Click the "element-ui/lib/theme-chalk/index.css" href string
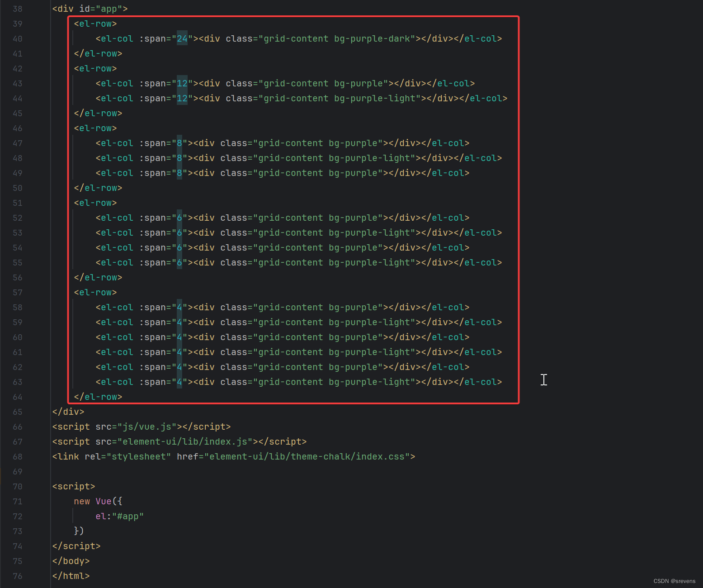Viewport: 703px width, 588px height. point(307,456)
